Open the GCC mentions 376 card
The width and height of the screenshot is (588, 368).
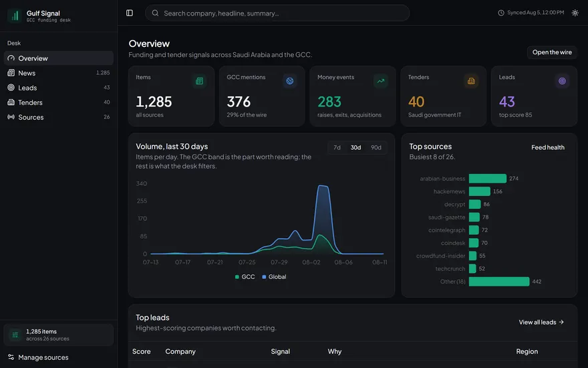262,96
